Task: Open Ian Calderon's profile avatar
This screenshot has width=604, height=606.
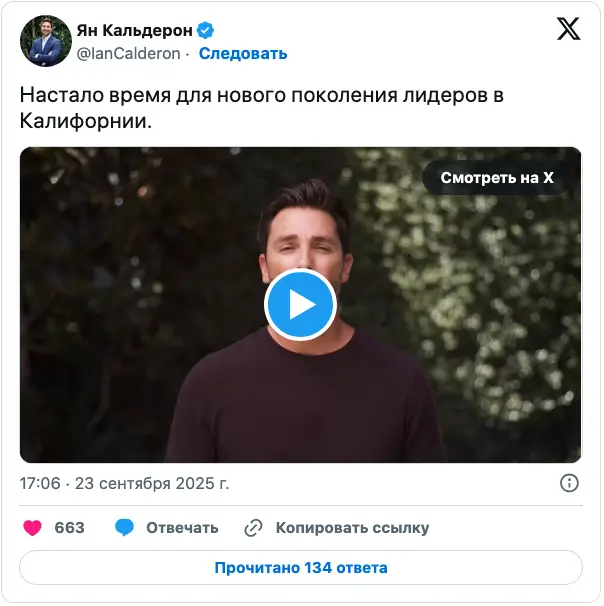Action: pyautogui.click(x=46, y=41)
